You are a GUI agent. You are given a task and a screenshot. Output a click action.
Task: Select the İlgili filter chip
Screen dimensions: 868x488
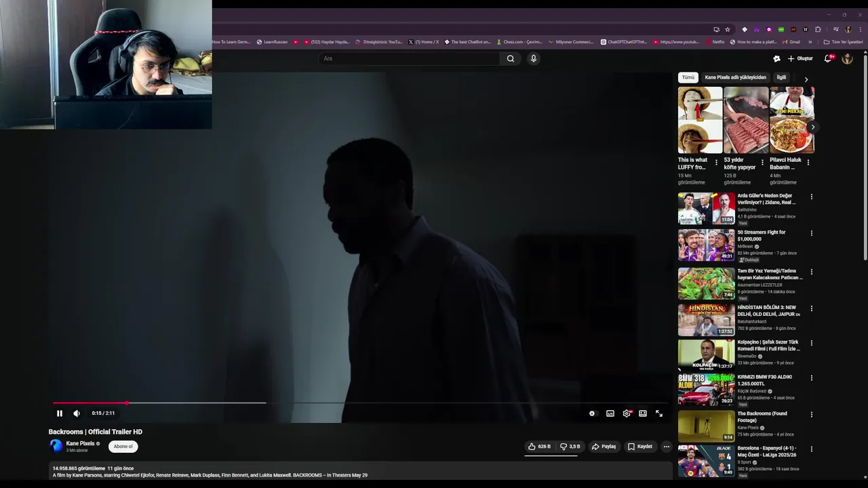[781, 77]
